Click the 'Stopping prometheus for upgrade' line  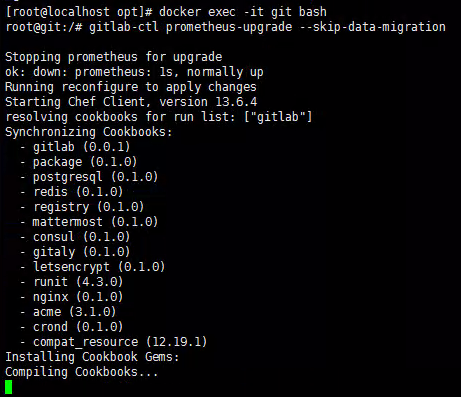pos(114,57)
